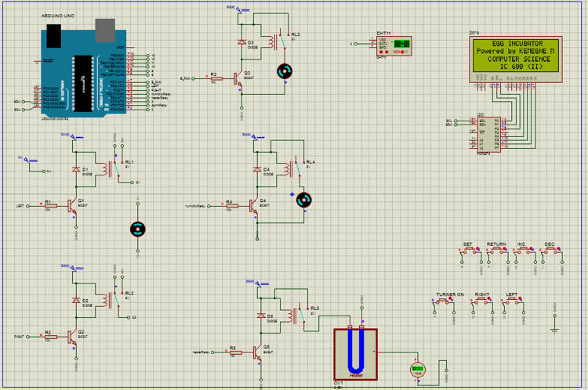The width and height of the screenshot is (588, 390).
Task: Select resistor R4 on the humidityRelay input
Action: pyautogui.click(x=232, y=206)
